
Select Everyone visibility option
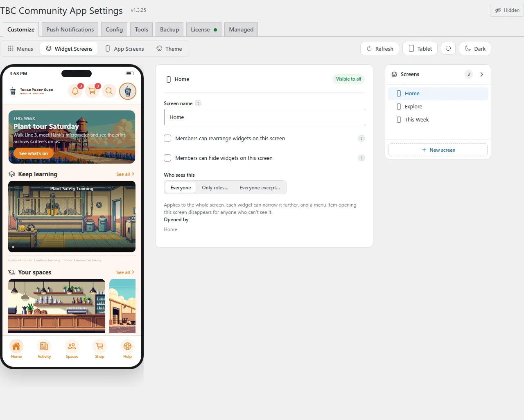[181, 188]
